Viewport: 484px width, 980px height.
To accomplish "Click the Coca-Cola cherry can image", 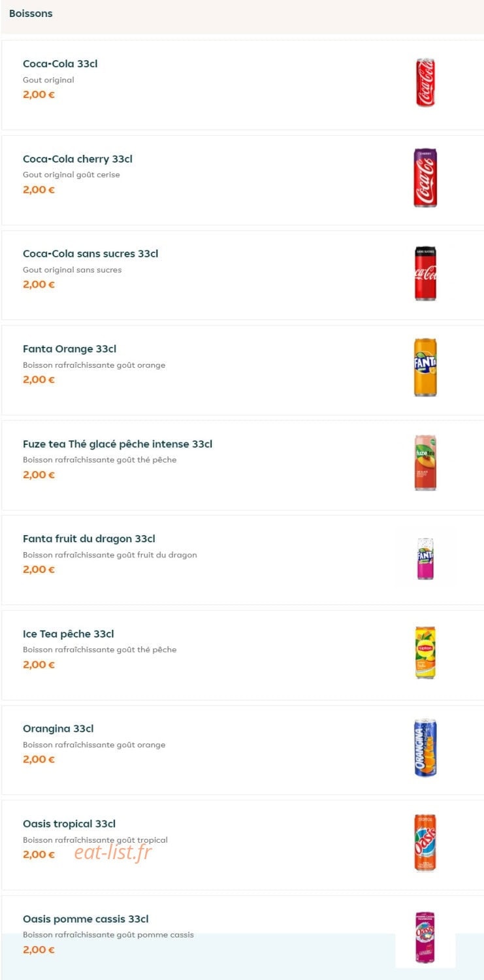I will coord(425,178).
